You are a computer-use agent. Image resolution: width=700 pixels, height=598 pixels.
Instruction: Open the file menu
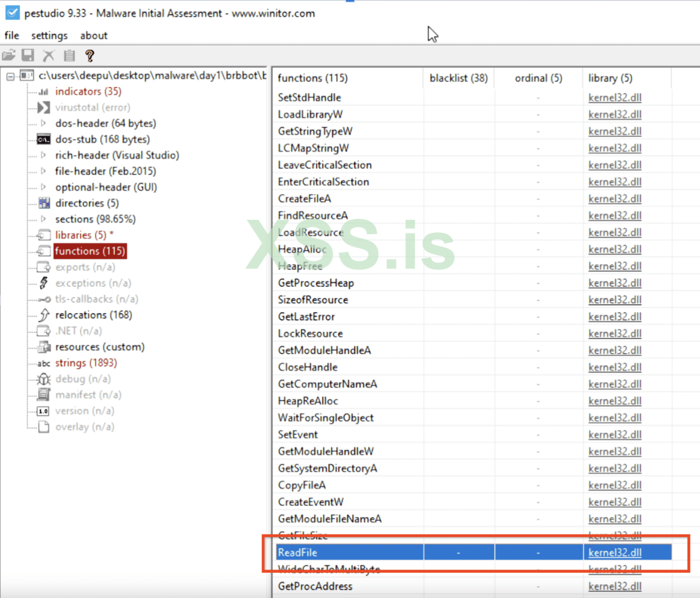12,35
